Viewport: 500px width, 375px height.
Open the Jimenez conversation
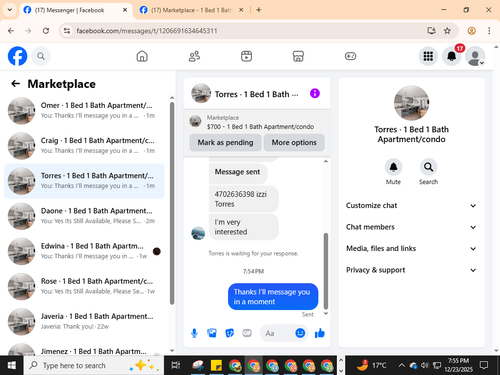coord(84,348)
